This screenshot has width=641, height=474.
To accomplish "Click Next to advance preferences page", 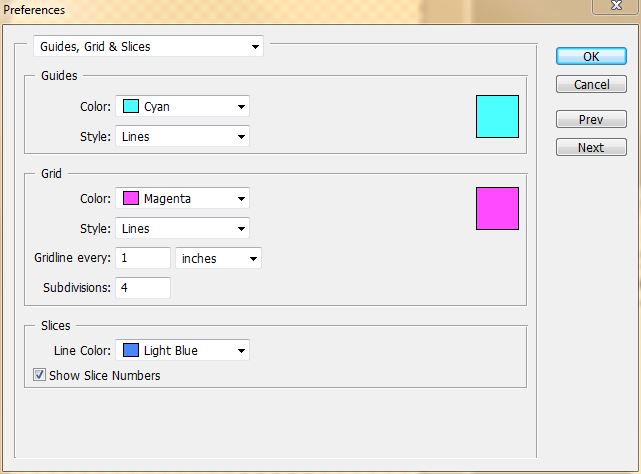I will point(591,148).
